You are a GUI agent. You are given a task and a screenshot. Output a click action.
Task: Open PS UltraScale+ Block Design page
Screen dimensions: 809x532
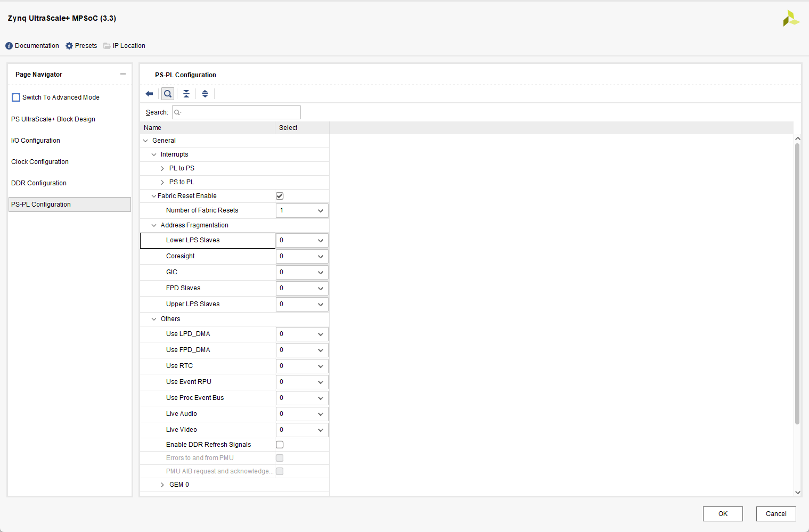(53, 119)
